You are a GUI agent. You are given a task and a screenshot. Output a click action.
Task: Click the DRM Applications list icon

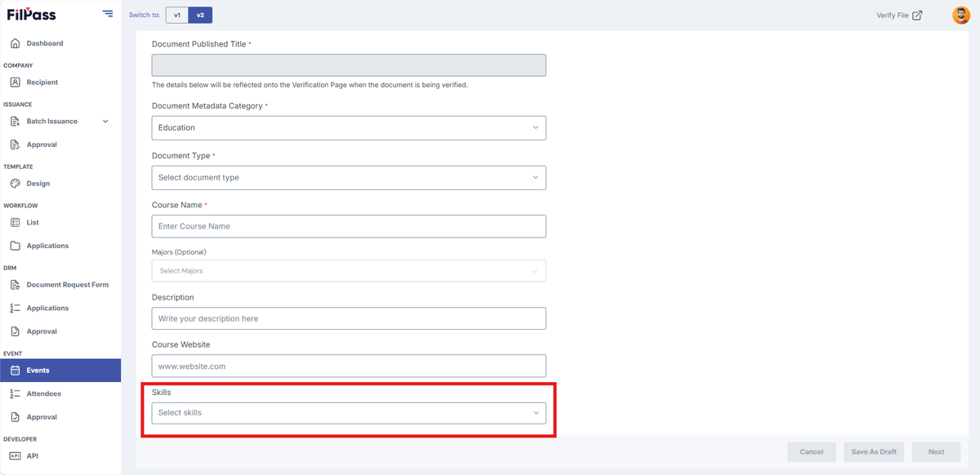[16, 309]
